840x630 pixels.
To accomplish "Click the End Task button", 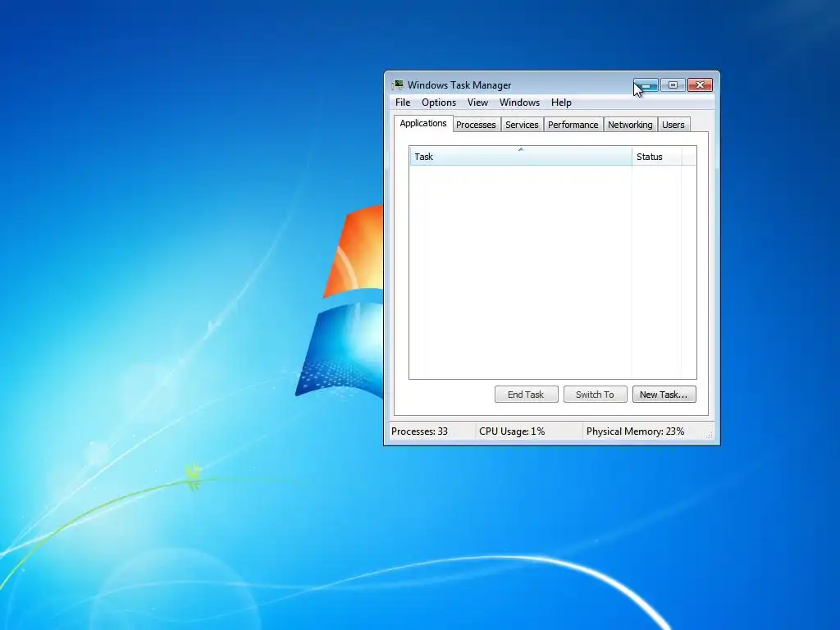I will coord(526,395).
